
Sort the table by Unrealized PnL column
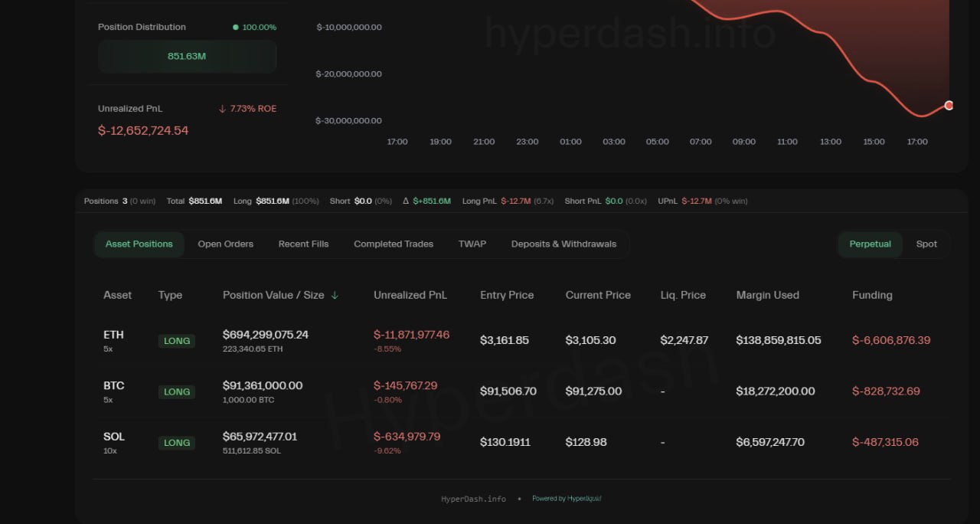410,295
